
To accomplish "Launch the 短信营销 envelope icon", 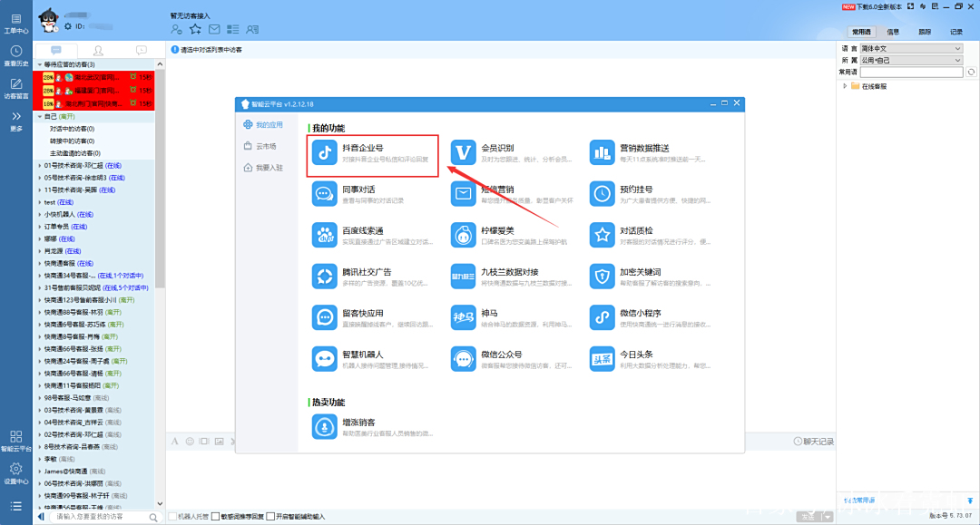I will point(463,193).
